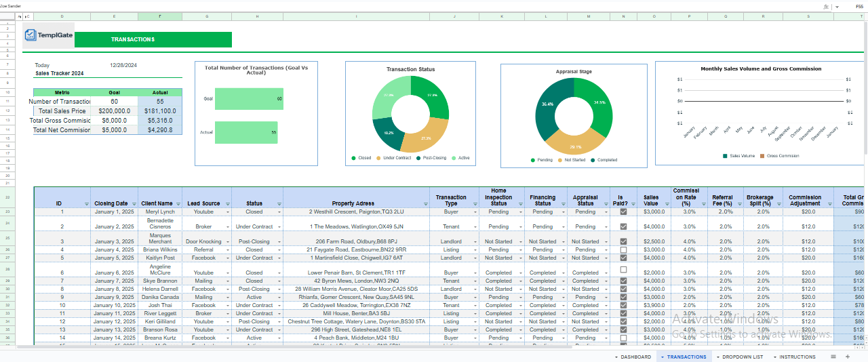The height and width of the screenshot is (362, 868).
Task: Select the Actual transactions value 55
Action: (x=159, y=101)
